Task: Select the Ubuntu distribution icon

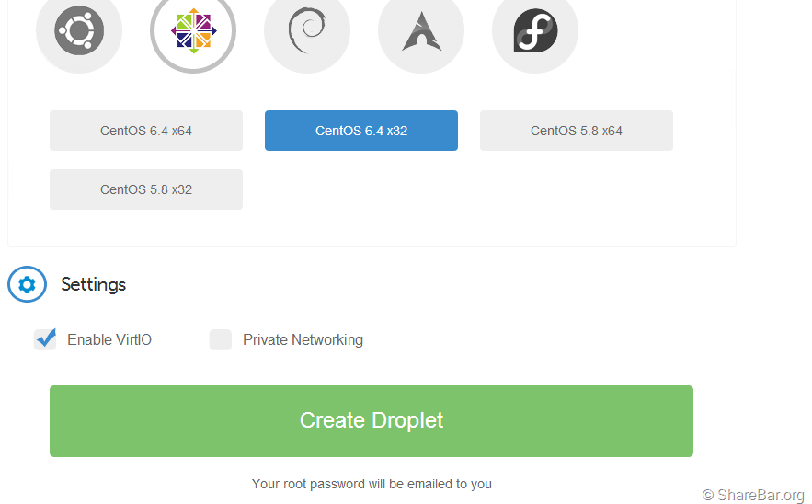Action: coord(79,31)
